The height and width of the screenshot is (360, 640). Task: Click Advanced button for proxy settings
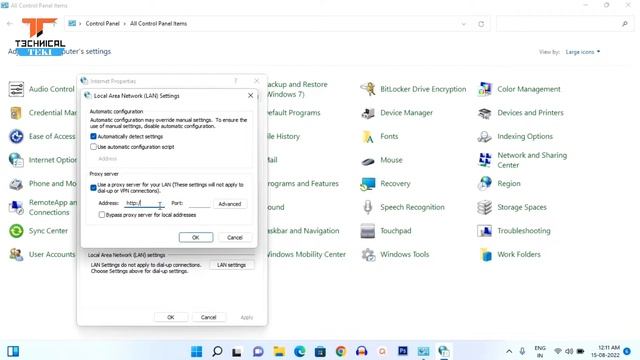point(230,204)
